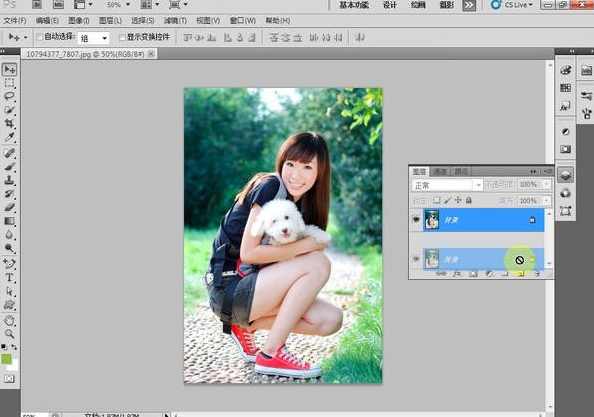The width and height of the screenshot is (594, 417).
Task: Switch to the 通道 tab in Layers panel
Action: (440, 172)
